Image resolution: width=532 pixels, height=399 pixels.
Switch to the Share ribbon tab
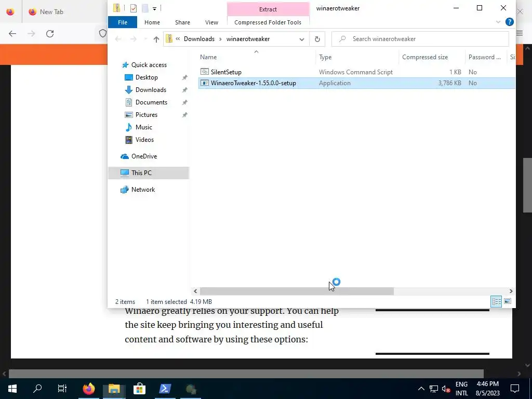coord(182,22)
